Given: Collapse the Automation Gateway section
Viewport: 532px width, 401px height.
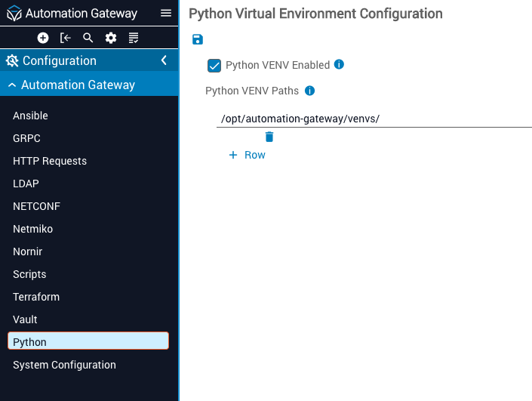Looking at the screenshot, I should [12, 85].
